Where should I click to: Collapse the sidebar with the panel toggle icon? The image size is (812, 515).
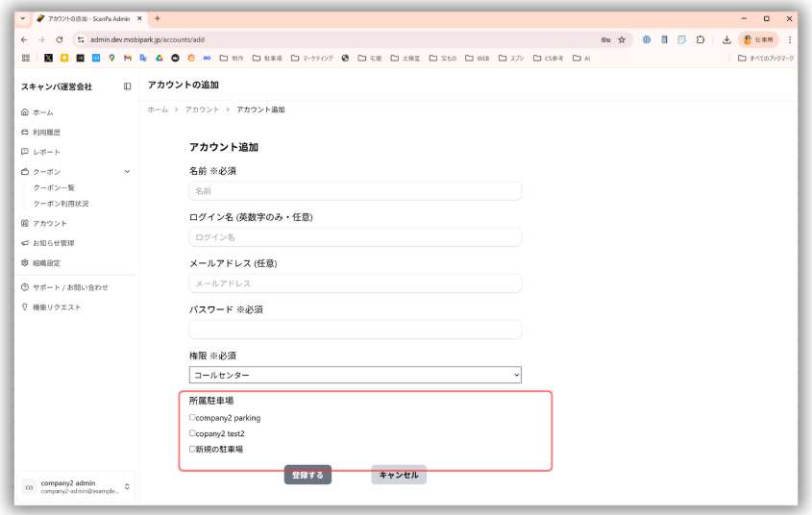128,86
